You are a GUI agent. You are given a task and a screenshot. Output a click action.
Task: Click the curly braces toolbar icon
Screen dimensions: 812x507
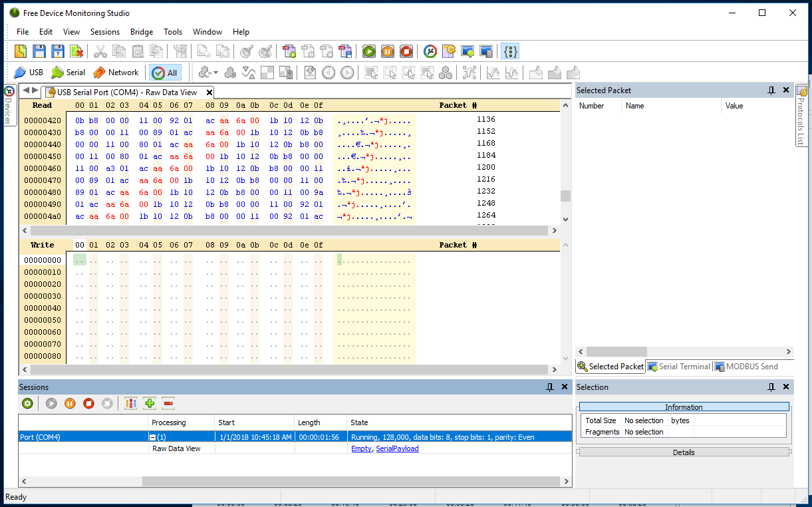tap(510, 51)
